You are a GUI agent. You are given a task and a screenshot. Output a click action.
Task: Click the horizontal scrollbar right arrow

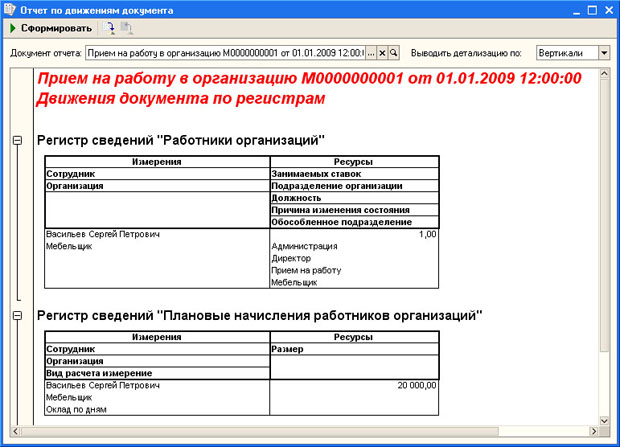[594, 431]
